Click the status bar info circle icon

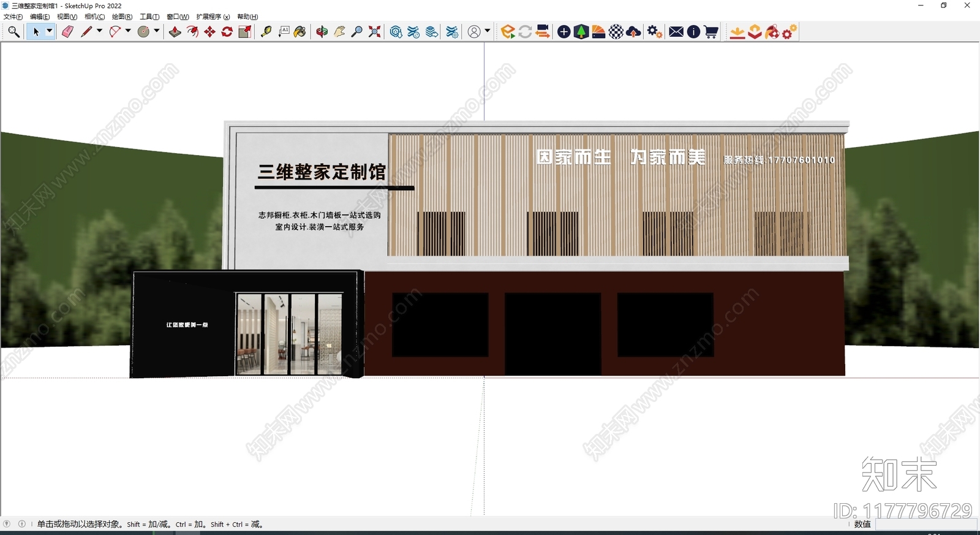(22, 524)
